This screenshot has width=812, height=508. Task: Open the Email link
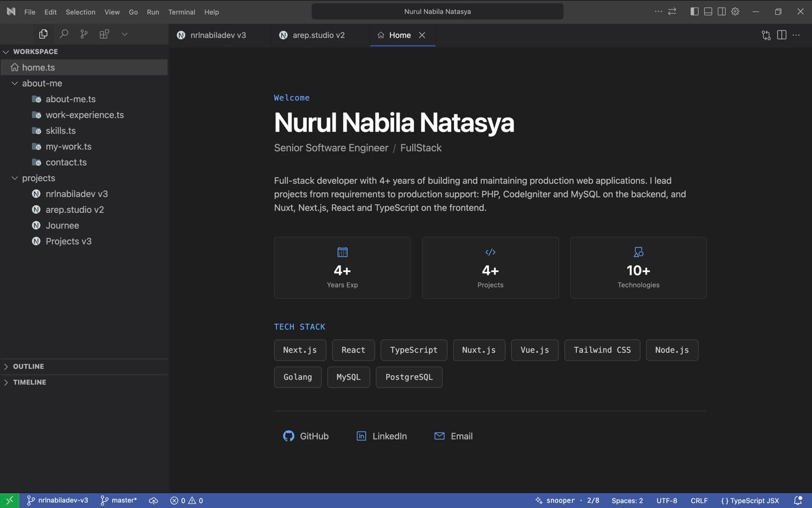click(454, 436)
